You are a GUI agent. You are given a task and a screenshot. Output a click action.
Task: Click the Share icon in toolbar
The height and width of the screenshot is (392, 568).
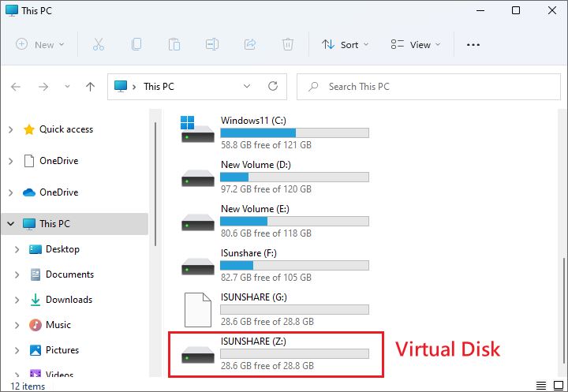251,45
